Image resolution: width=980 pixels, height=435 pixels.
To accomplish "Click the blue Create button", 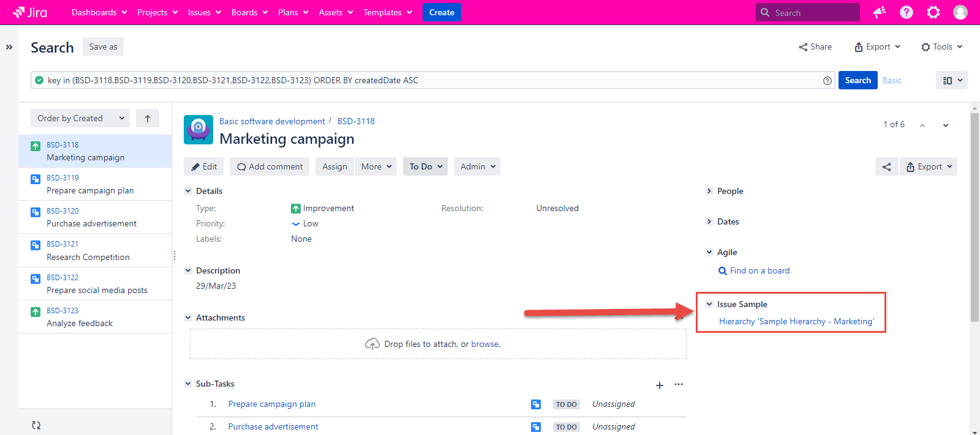I will tap(442, 12).
